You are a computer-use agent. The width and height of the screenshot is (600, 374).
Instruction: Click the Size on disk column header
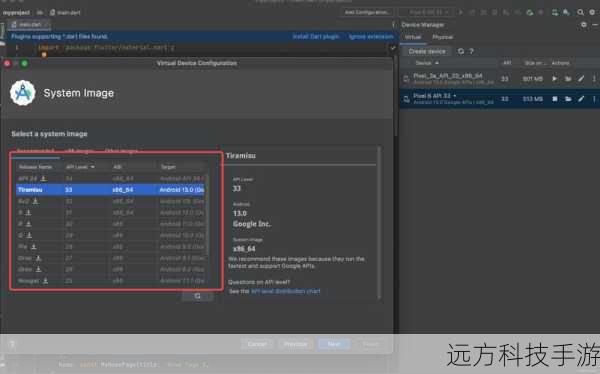(535, 63)
